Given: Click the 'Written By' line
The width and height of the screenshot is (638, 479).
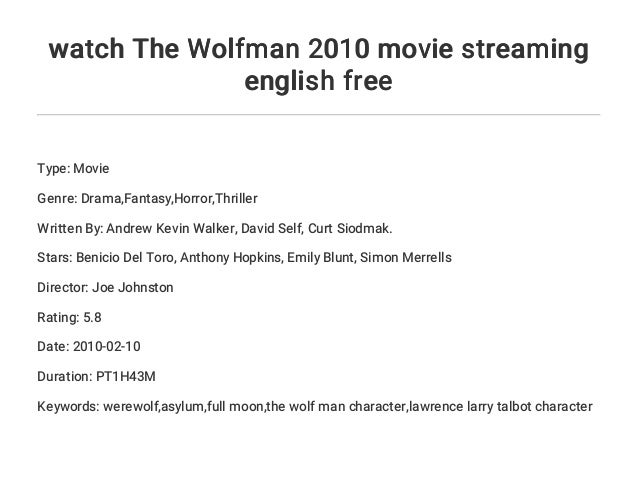Looking at the screenshot, I should point(215,228).
